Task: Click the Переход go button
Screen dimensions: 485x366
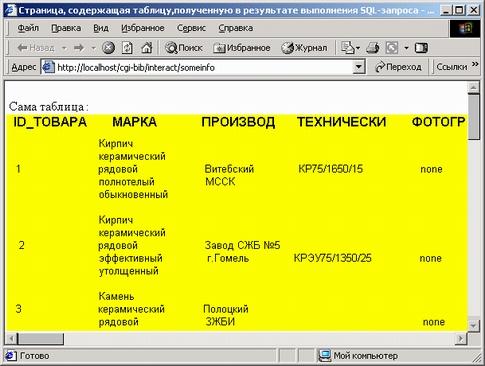Action: point(398,67)
